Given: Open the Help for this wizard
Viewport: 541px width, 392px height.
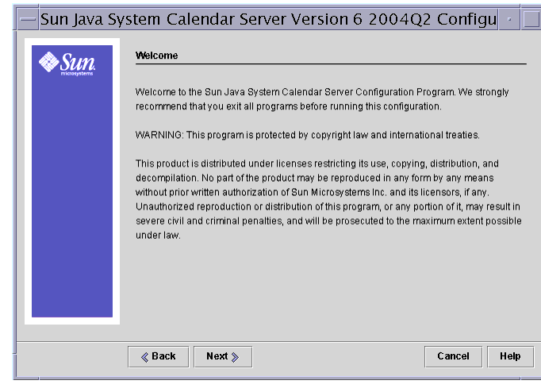Looking at the screenshot, I should pyautogui.click(x=510, y=356).
